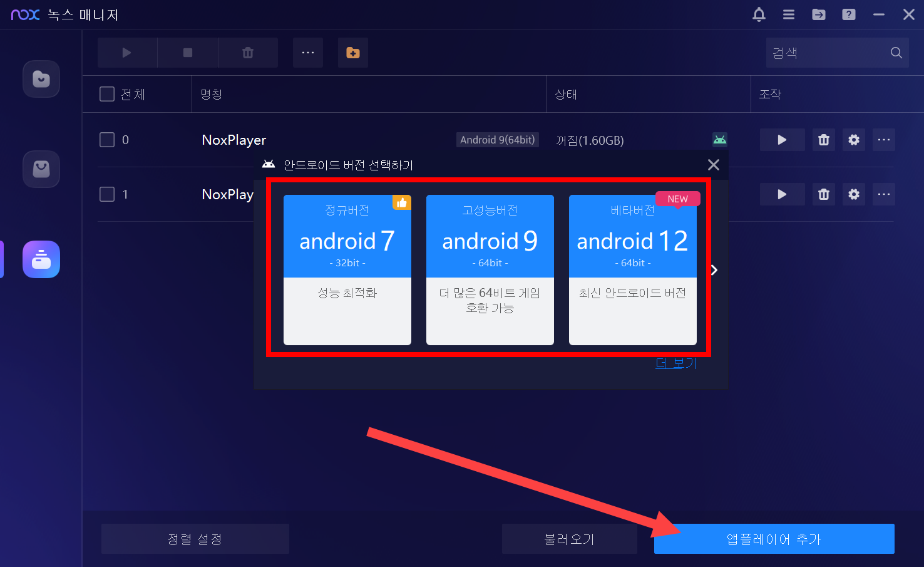924x567 pixels.
Task: Open the notifications bell icon
Action: pyautogui.click(x=759, y=14)
